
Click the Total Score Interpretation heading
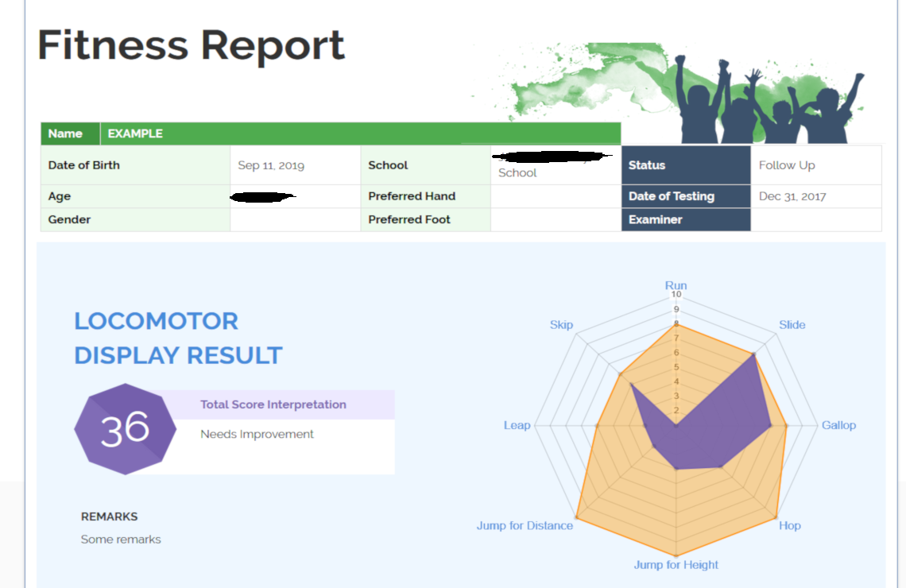273,404
